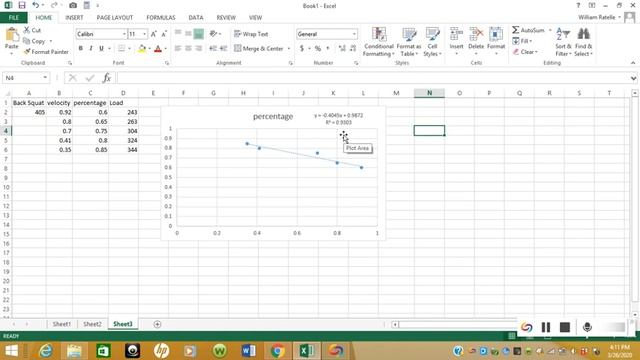Click AutoSum sigma button
The image size is (640, 360).
point(528,30)
